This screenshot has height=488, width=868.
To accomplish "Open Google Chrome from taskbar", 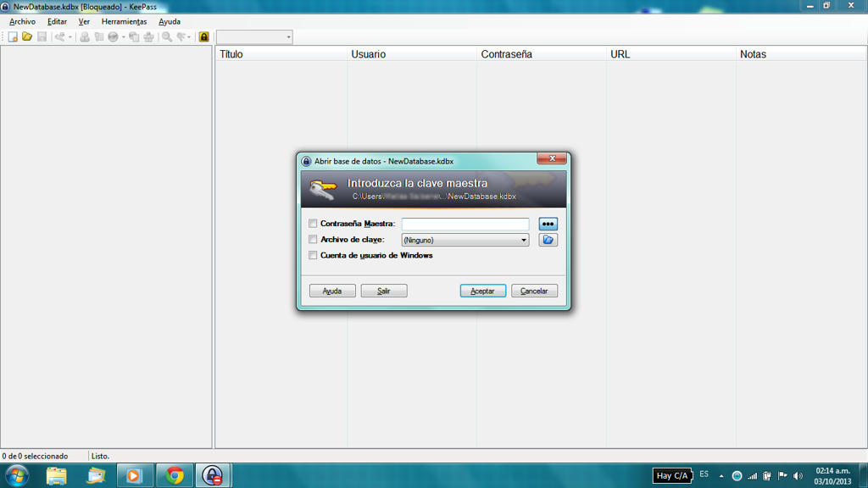I will 175,476.
